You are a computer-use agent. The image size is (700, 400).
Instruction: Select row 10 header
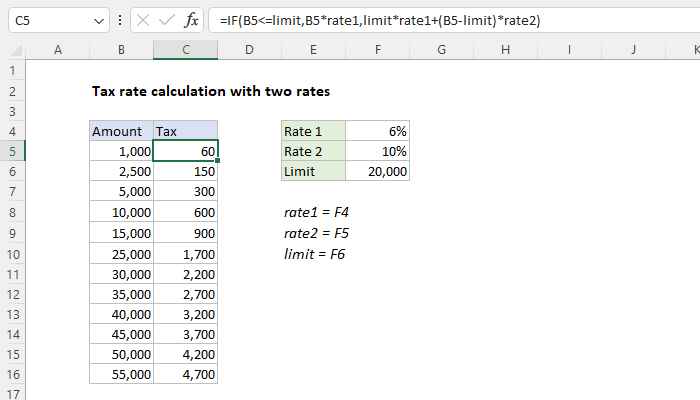(12, 254)
